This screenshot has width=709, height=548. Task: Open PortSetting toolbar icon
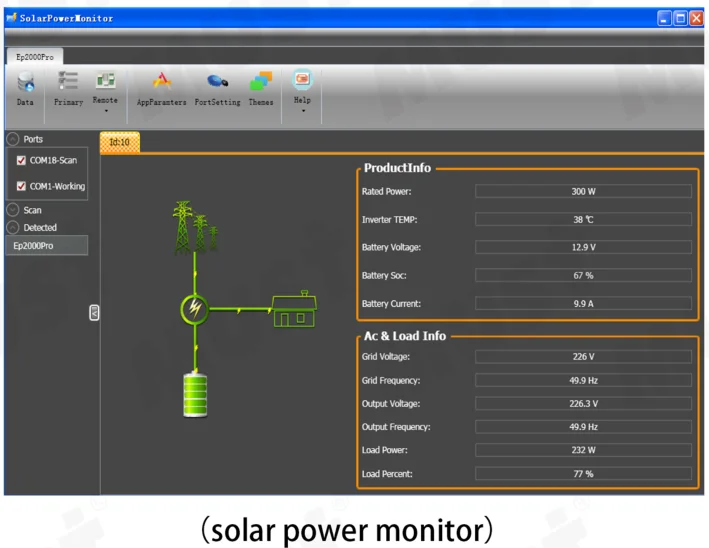tap(217, 83)
